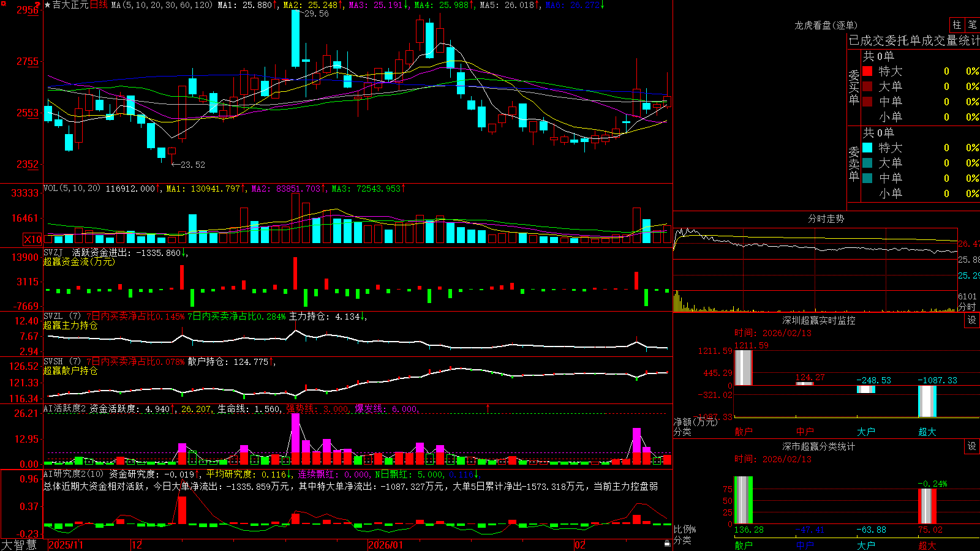Screen dimensions: 980x551
Task: Click the star icon before 吉大正元
Action: 48,5
